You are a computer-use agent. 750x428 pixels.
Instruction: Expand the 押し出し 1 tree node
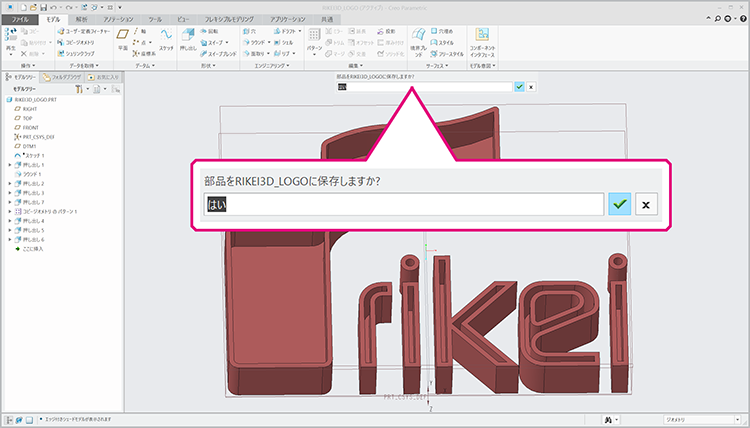pyautogui.click(x=9, y=166)
